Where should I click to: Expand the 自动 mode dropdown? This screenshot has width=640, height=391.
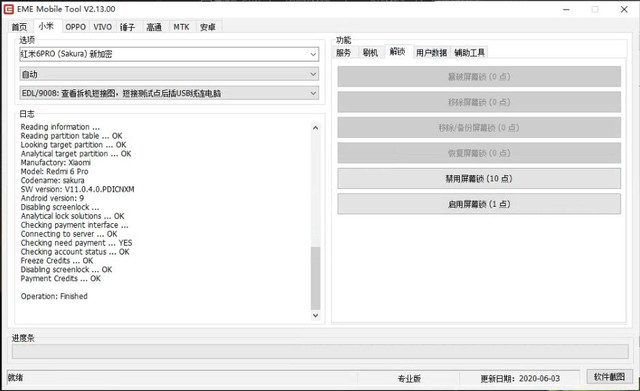[169, 74]
